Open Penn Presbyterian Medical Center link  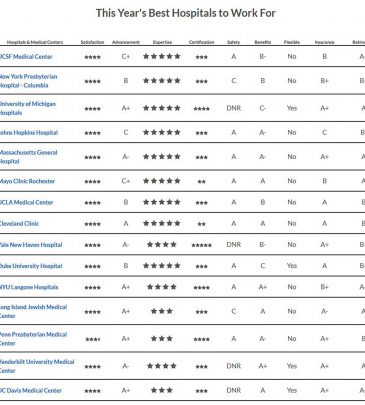click(33, 339)
